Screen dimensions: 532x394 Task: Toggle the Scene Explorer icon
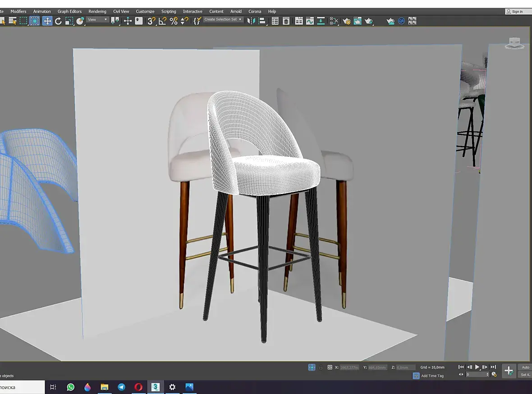pyautogui.click(x=275, y=21)
